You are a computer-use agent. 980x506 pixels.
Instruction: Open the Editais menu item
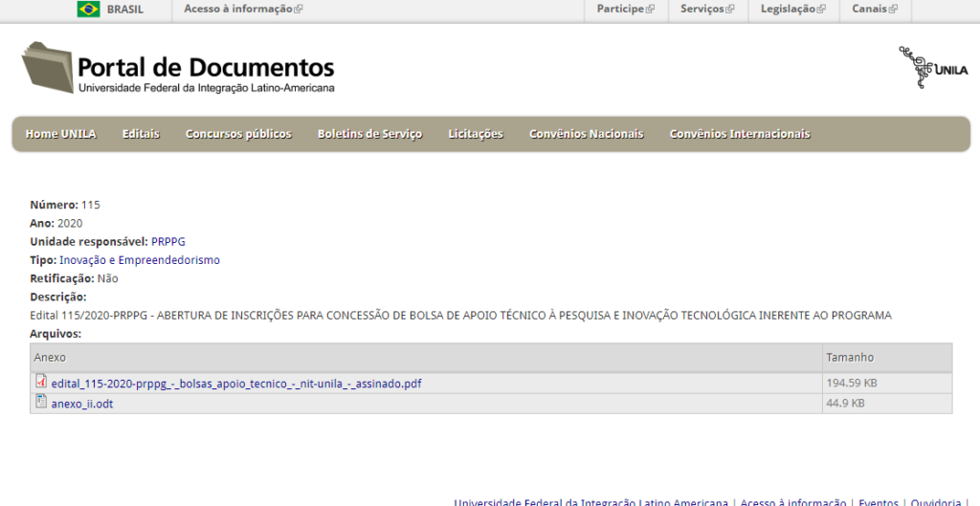tap(141, 134)
